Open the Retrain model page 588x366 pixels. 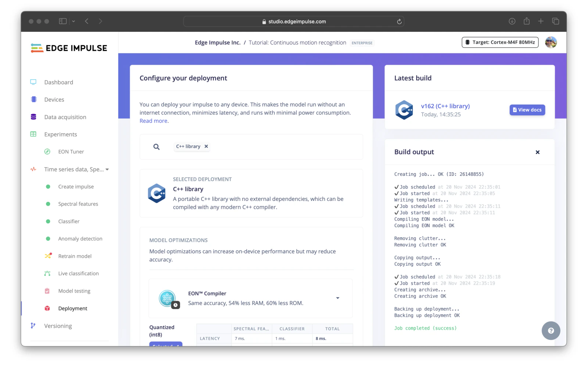pos(75,256)
